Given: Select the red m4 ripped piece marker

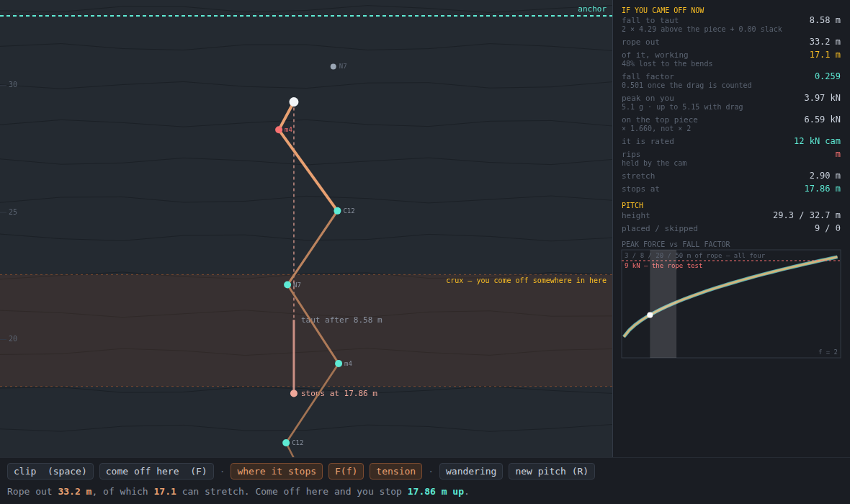Looking at the screenshot, I should (279, 130).
